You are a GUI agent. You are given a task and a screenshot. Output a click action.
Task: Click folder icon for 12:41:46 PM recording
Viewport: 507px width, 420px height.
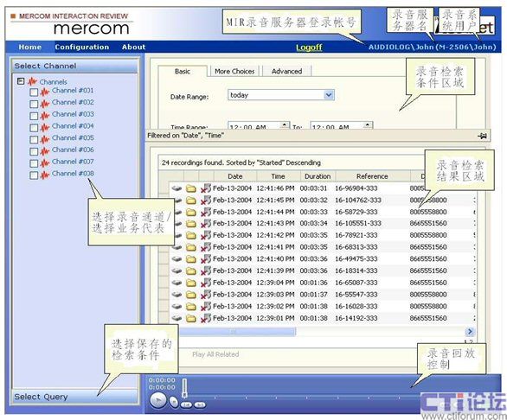click(191, 188)
